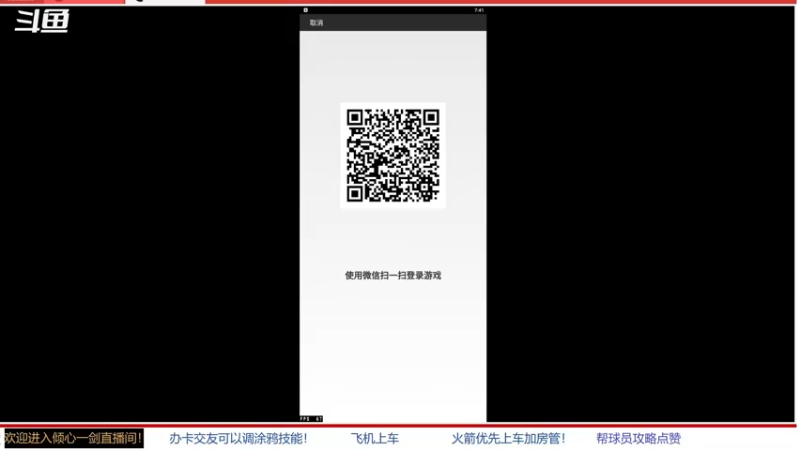Click the Douyu logo in corner
This screenshot has height=450, width=800.
point(42,21)
